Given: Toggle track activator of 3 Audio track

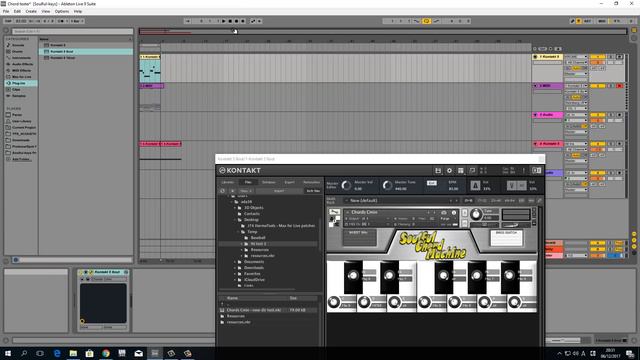Looking at the screenshot, I should [597, 115].
